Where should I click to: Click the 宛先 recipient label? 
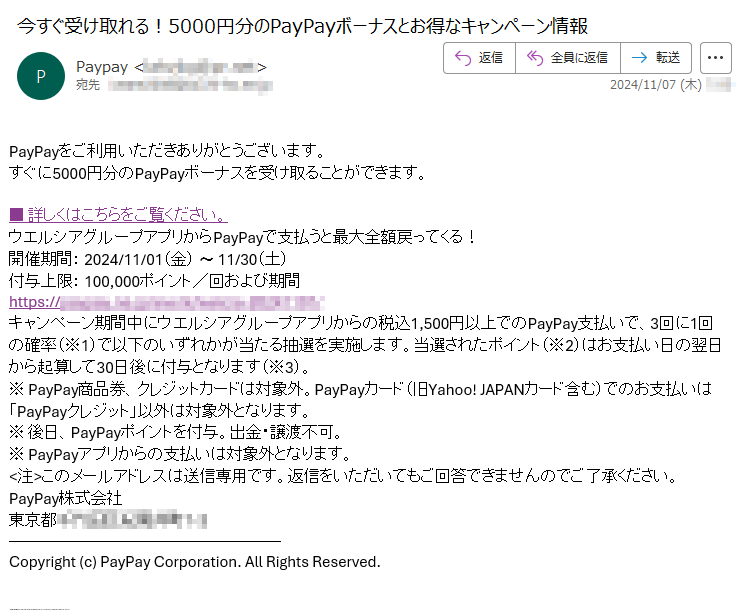tap(88, 85)
